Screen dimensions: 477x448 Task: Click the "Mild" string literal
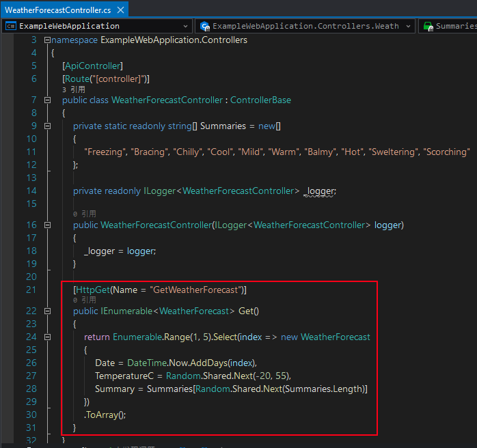(x=251, y=152)
